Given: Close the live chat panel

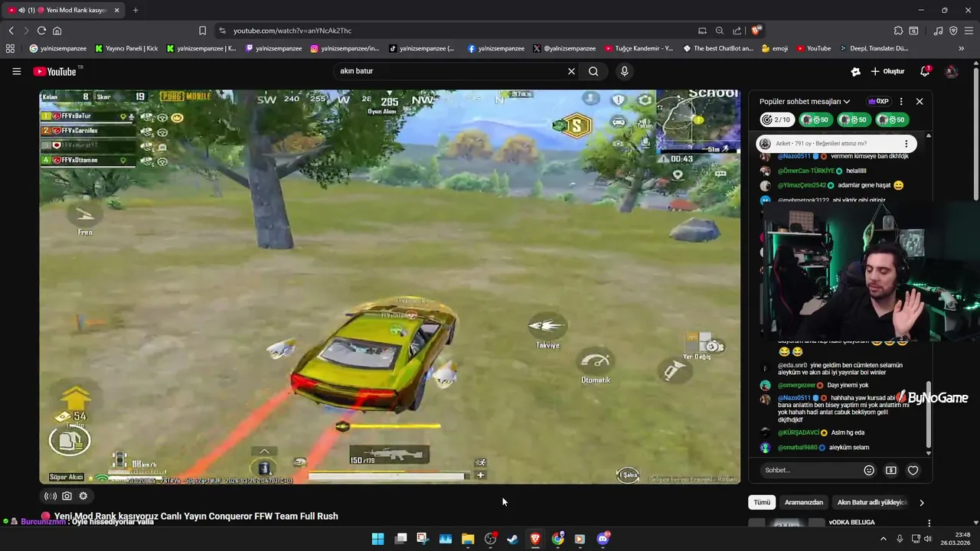Looking at the screenshot, I should (920, 101).
